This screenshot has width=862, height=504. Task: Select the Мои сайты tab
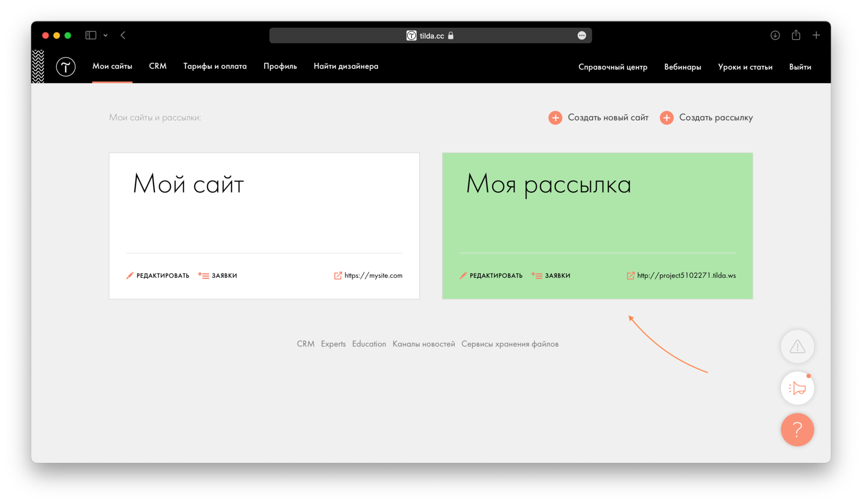pyautogui.click(x=112, y=66)
